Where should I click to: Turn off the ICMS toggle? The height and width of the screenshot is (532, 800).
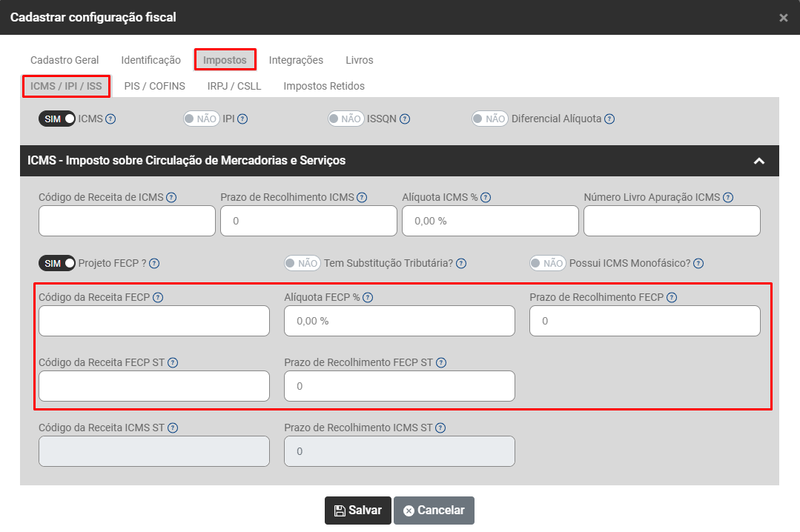point(57,119)
